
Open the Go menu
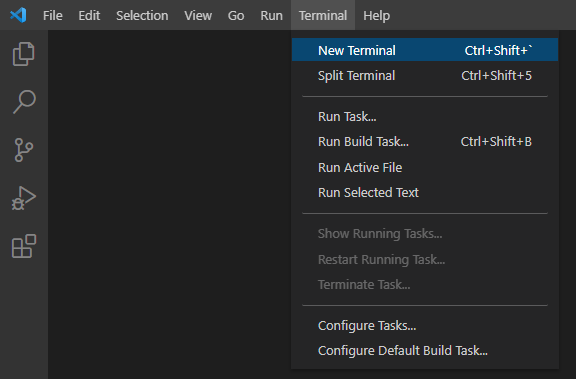point(236,15)
